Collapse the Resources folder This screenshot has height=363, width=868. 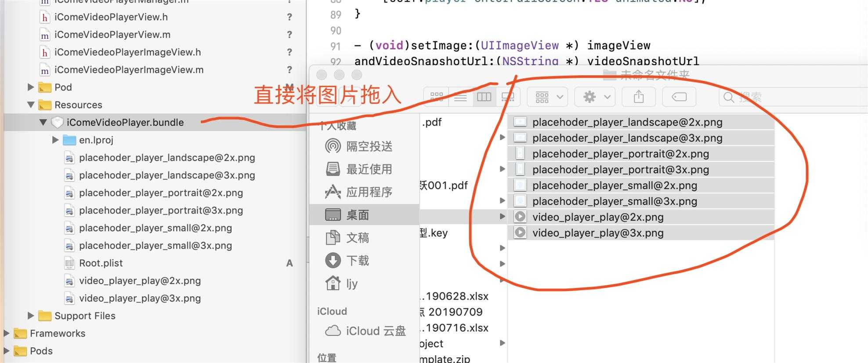click(x=31, y=105)
